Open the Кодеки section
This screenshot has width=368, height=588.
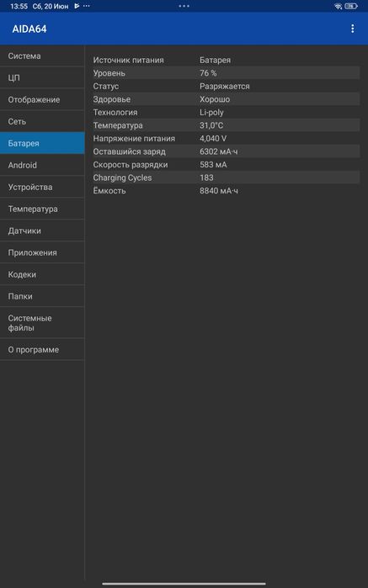click(42, 274)
